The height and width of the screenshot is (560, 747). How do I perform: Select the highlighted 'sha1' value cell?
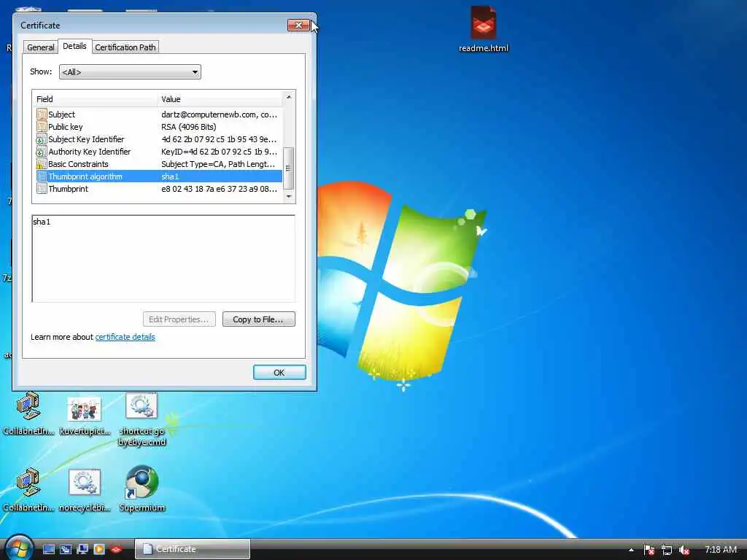170,176
